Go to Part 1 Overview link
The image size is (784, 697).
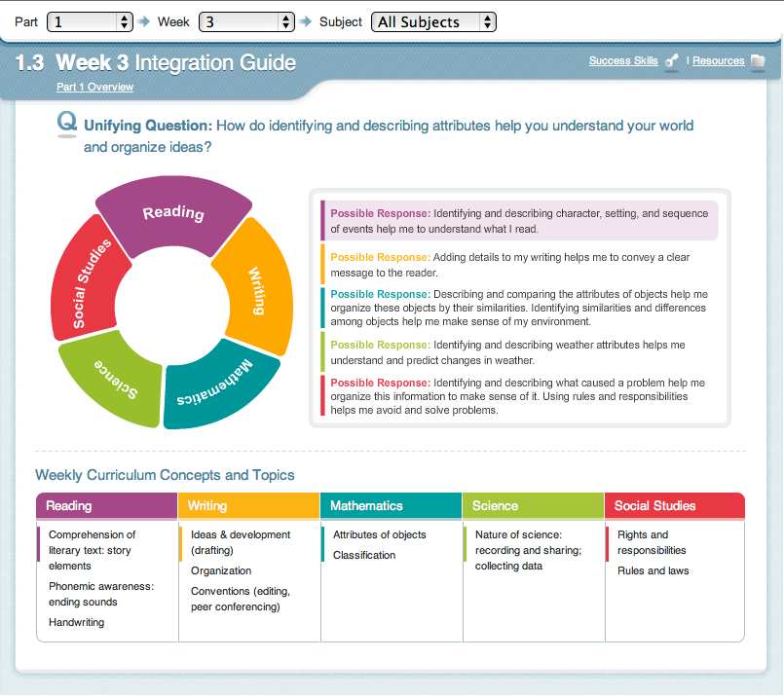tap(95, 87)
